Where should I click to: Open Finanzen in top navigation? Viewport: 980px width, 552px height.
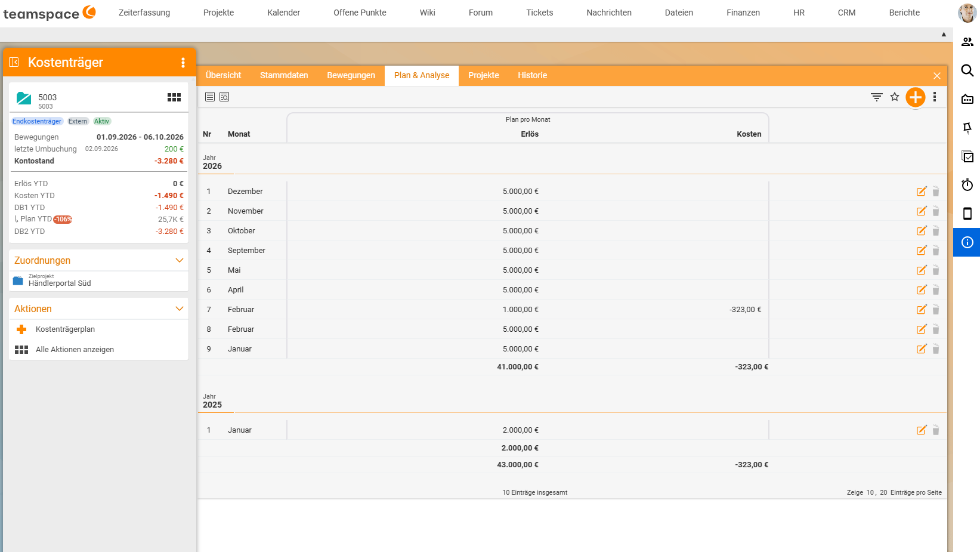point(743,13)
